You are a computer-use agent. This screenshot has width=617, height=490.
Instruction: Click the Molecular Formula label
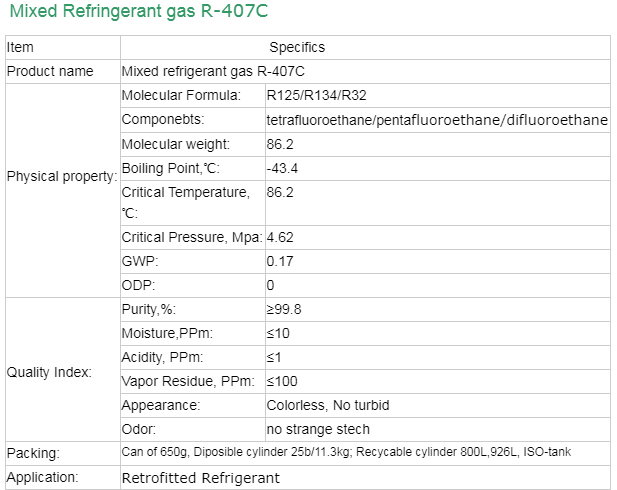point(181,96)
